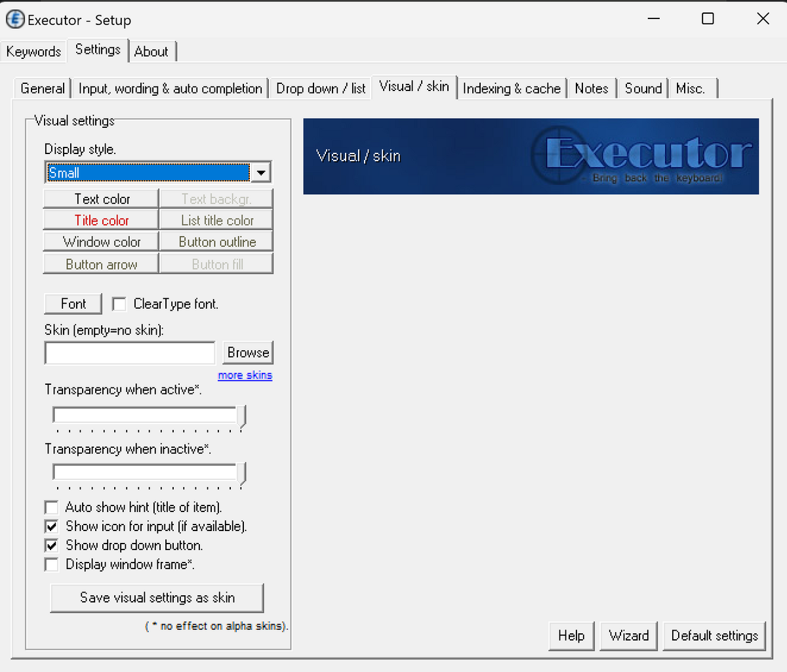Close the Executor Setup window
Image resolution: width=787 pixels, height=672 pixels.
[763, 18]
